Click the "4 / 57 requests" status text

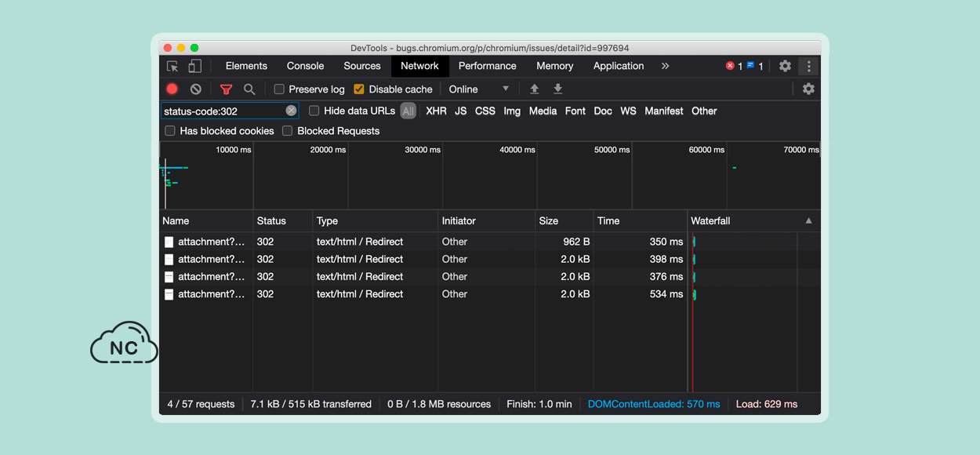point(201,405)
